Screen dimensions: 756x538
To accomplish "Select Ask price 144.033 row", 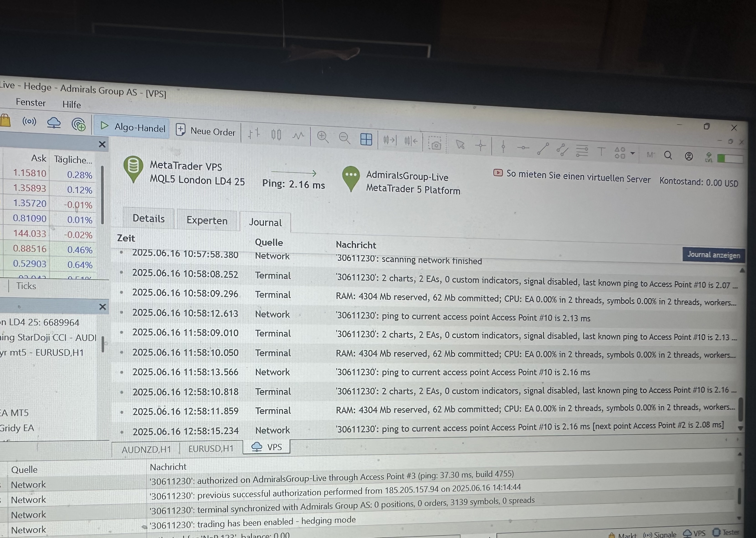I will 30,233.
